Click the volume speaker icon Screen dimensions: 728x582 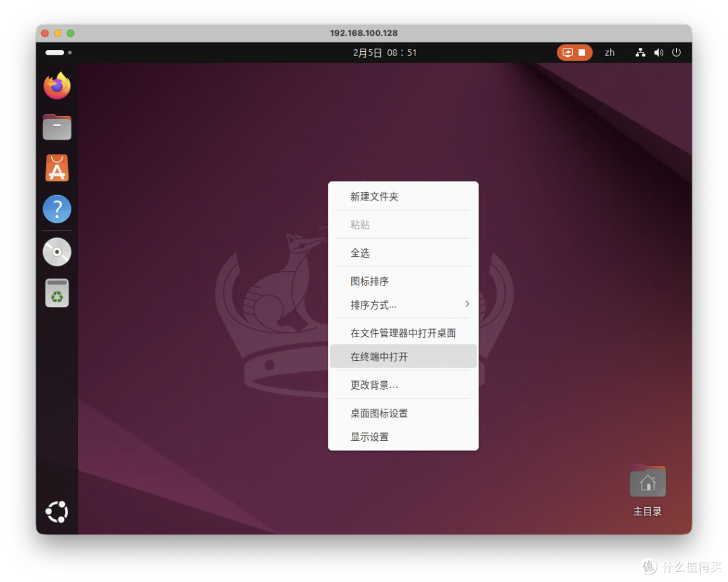pyautogui.click(x=659, y=53)
